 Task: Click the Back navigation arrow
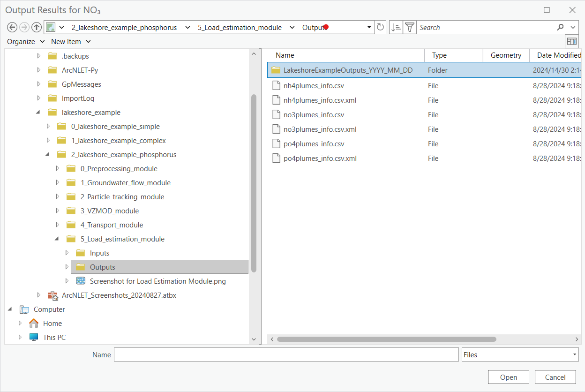(13, 27)
